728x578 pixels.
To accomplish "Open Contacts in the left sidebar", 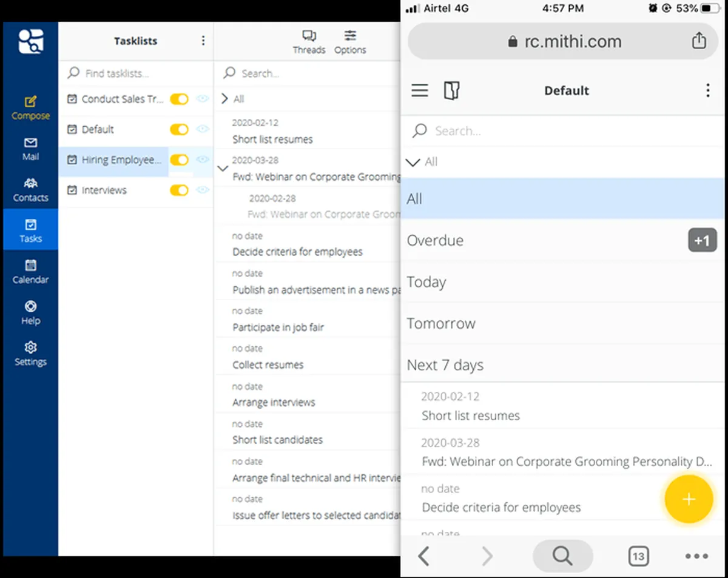I will [30, 190].
